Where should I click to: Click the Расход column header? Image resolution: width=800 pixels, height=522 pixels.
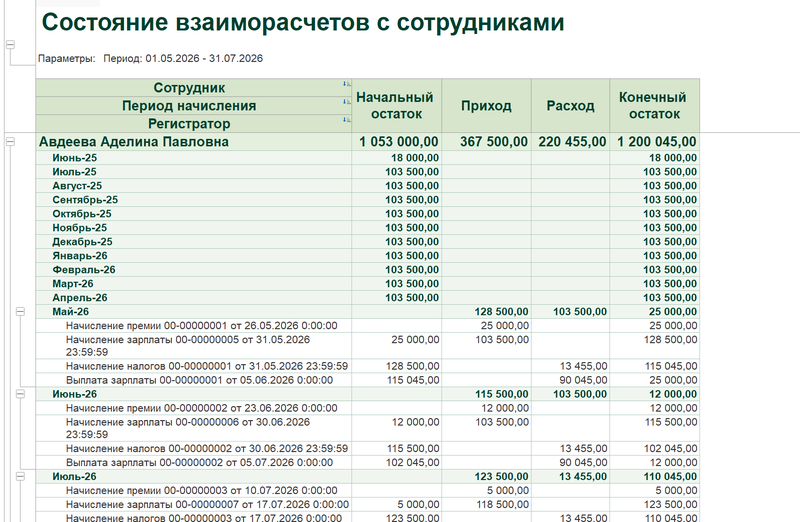click(x=570, y=106)
